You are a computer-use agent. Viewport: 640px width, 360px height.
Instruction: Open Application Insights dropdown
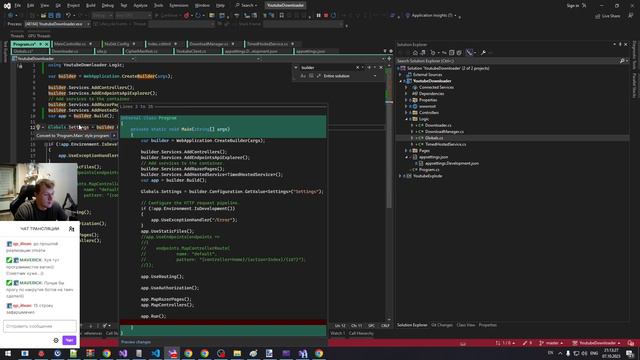click(x=433, y=16)
